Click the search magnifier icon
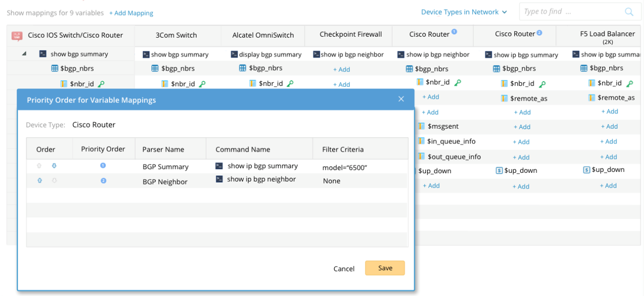Viewport: 644px width, 296px height. pyautogui.click(x=629, y=12)
